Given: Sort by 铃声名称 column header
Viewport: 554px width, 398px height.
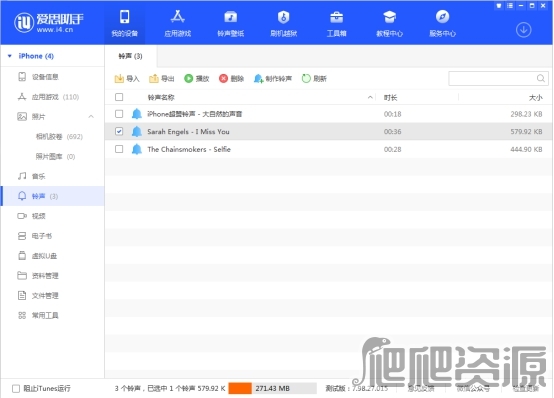Looking at the screenshot, I should pyautogui.click(x=161, y=97).
